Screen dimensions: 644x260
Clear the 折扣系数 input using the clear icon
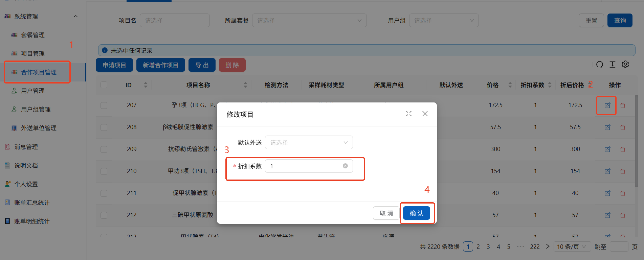pos(345,166)
